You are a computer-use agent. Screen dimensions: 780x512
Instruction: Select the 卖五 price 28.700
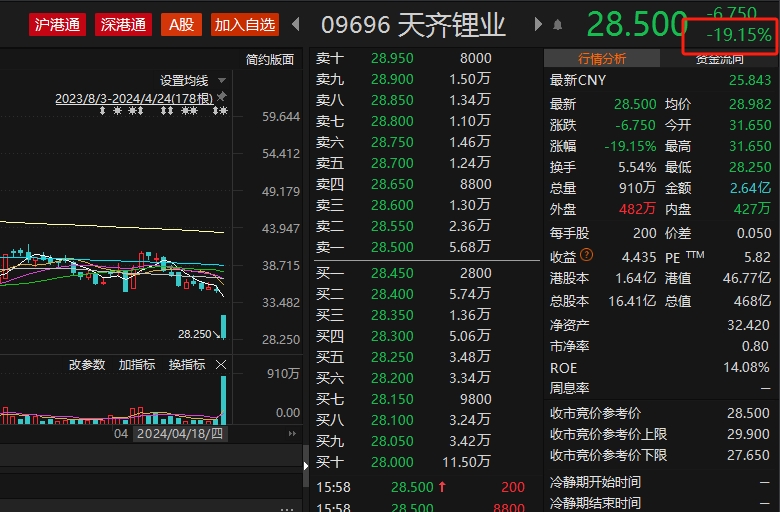pos(392,163)
